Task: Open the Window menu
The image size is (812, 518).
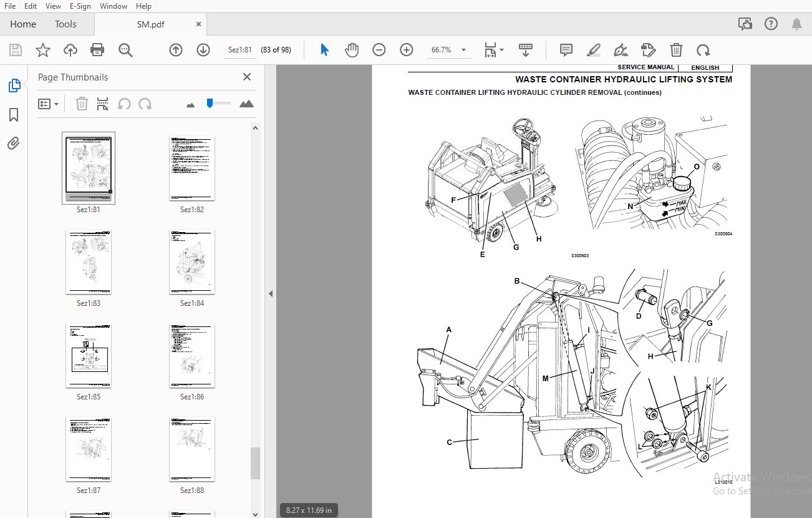Action: point(113,6)
